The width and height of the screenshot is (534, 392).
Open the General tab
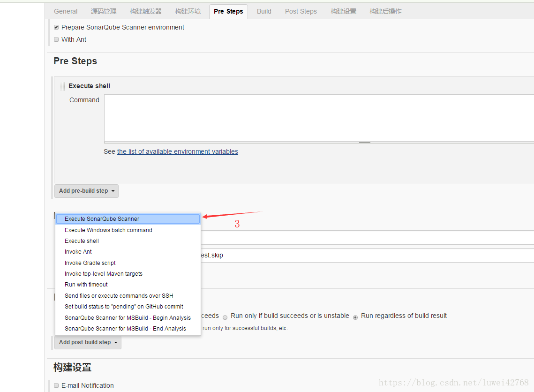(x=65, y=11)
